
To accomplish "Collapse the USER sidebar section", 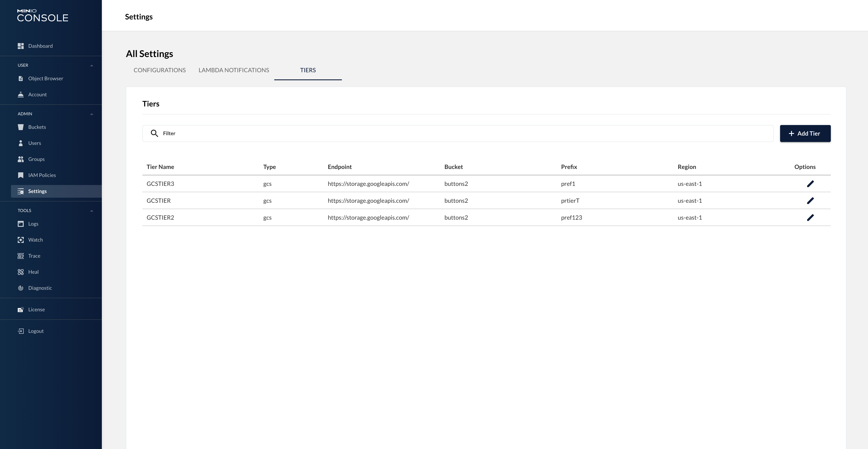I will click(92, 65).
